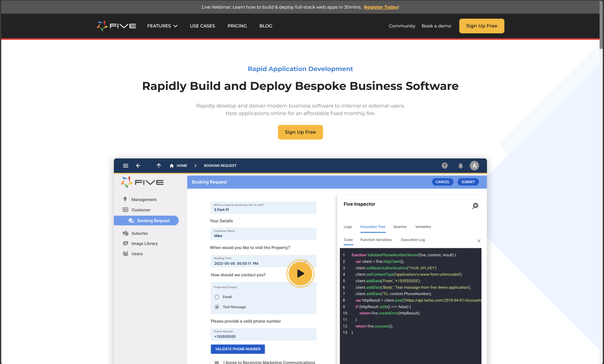The image size is (604, 364).
Task: Click the upward navigation arrow icon
Action: point(158,165)
